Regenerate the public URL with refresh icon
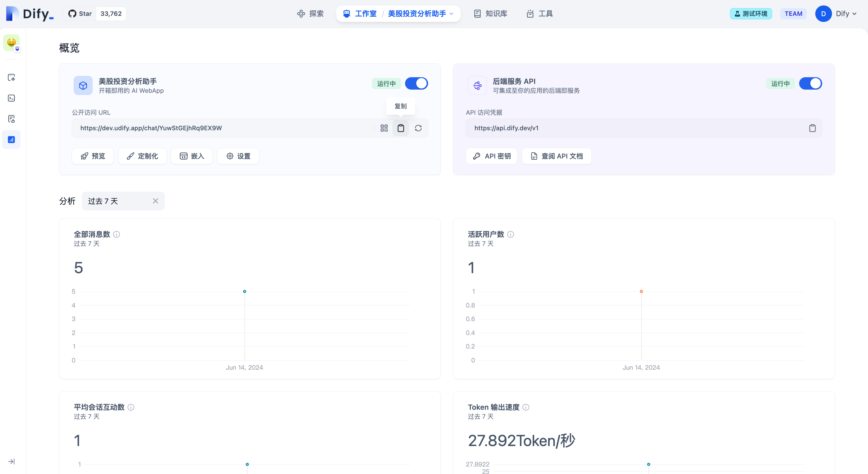The height and width of the screenshot is (474, 868). [418, 128]
